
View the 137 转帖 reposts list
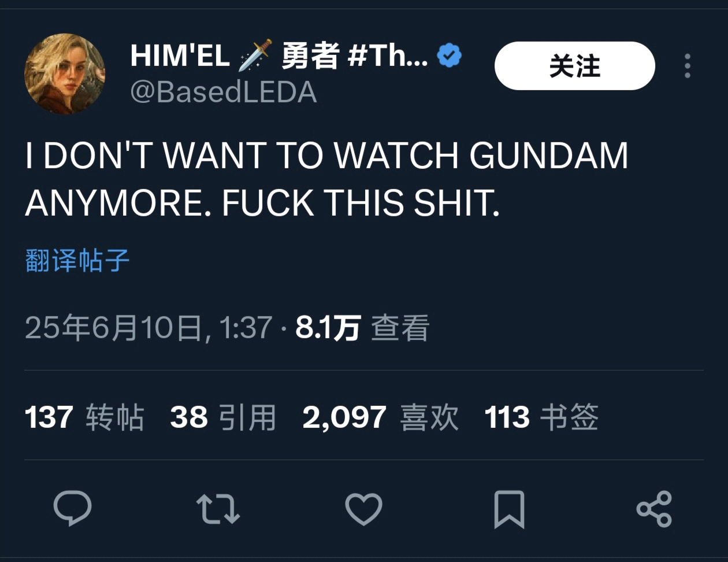84,417
